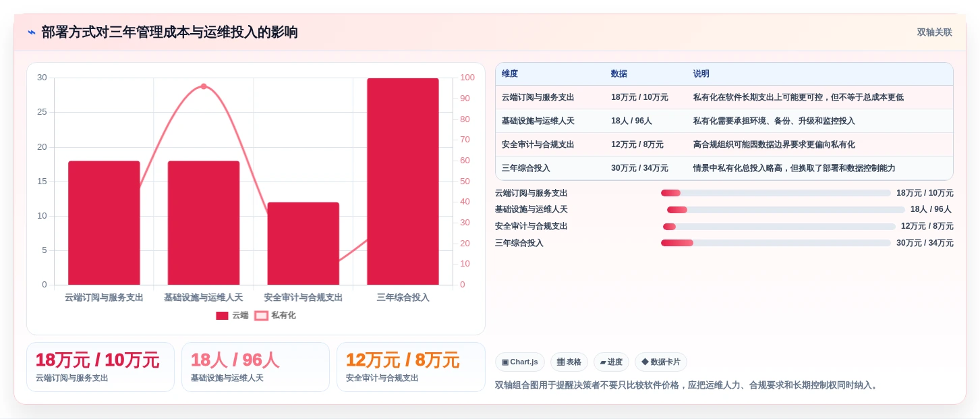Click table cell 12万元 / 8万元
Screen dimensions: 980x419
637,145
